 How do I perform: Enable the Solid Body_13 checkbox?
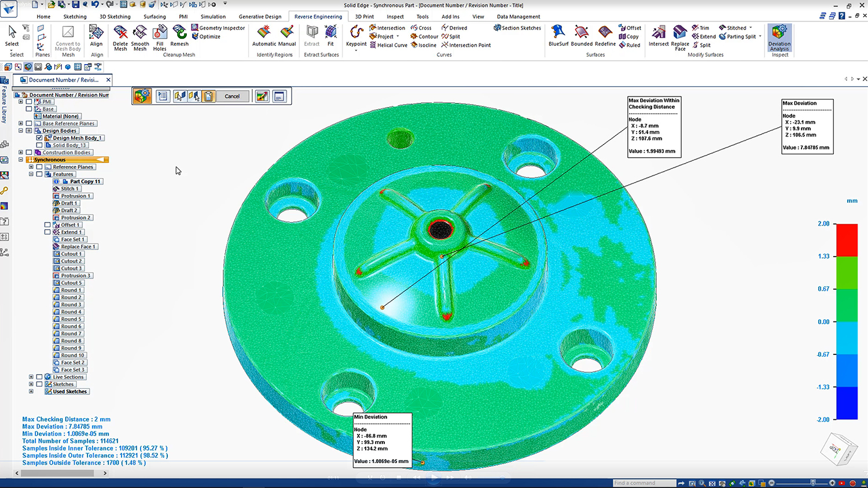pos(39,145)
